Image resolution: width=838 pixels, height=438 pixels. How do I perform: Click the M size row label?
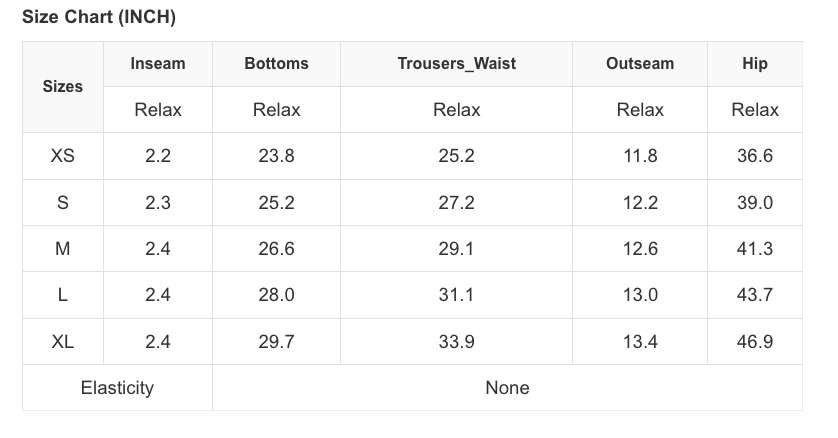click(x=62, y=249)
